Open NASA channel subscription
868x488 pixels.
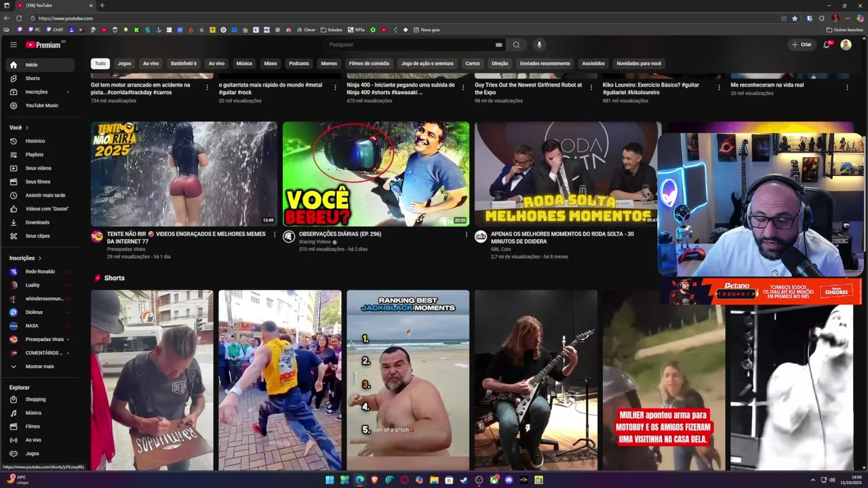(41, 326)
